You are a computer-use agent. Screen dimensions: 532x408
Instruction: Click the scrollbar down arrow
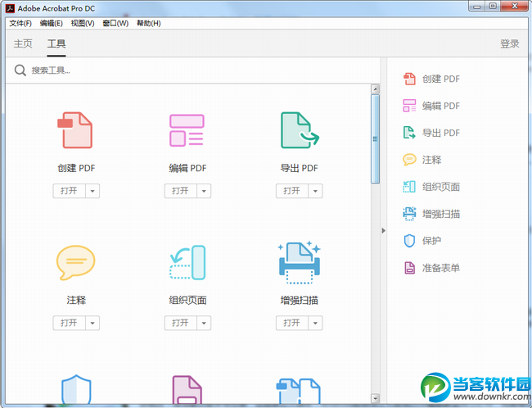point(375,398)
